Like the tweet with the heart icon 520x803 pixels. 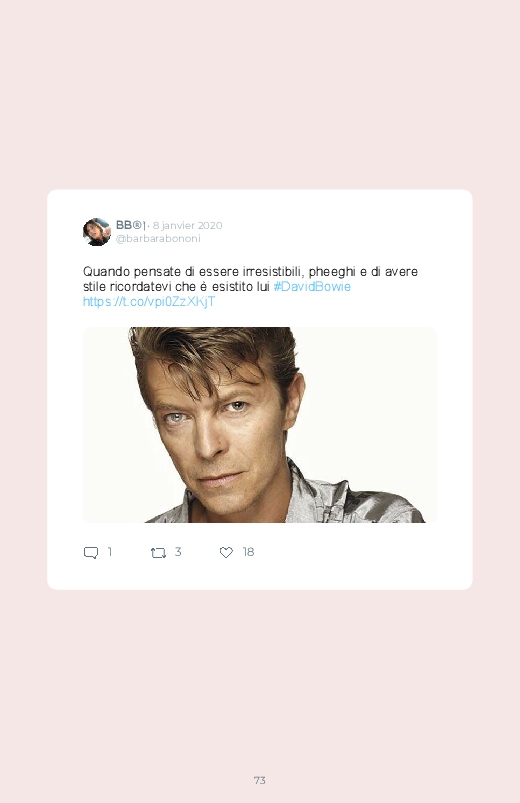coord(226,552)
